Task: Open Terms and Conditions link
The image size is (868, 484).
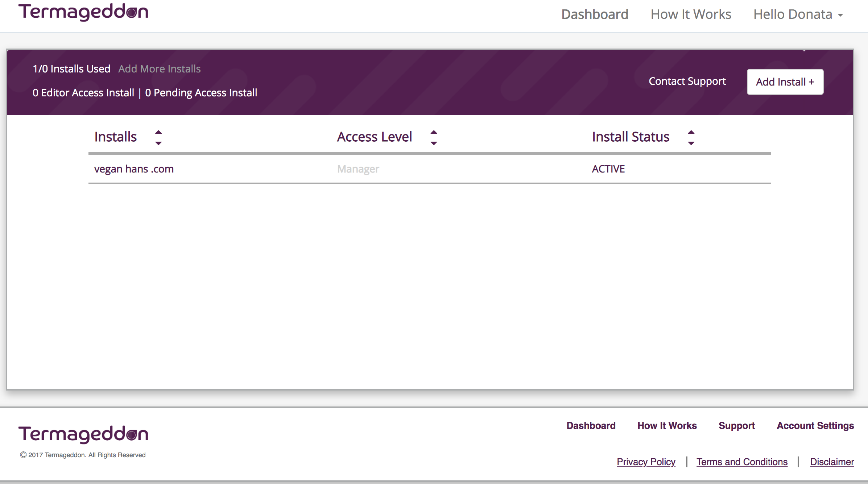Action: [742, 462]
